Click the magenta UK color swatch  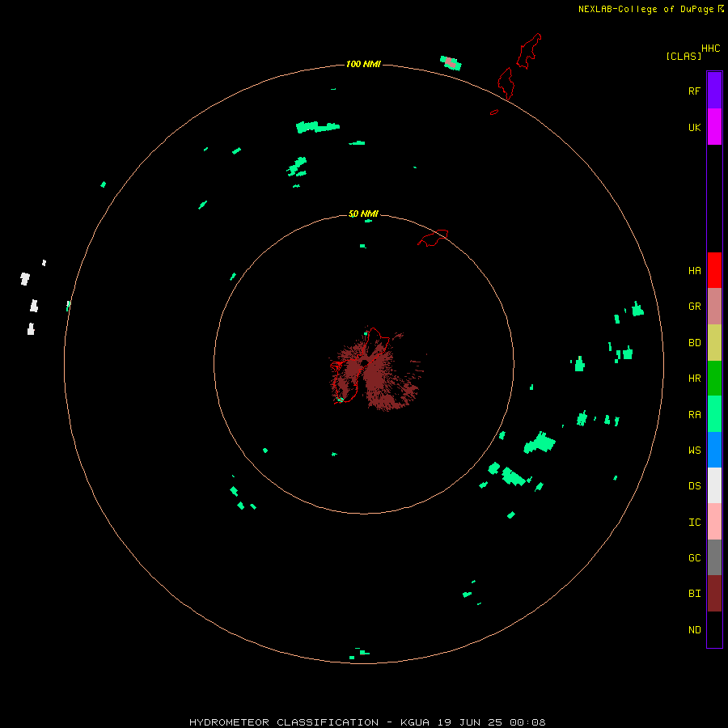point(714,127)
